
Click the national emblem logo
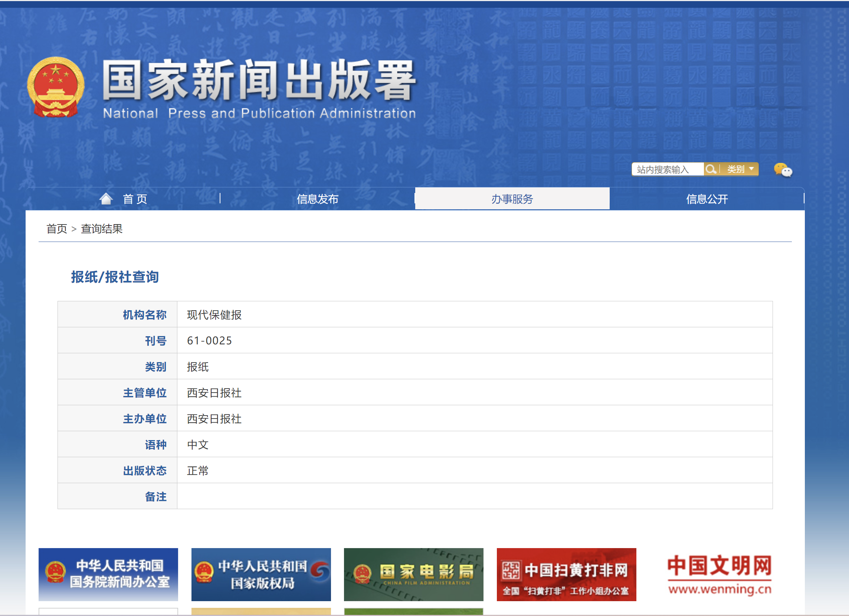tap(56, 87)
